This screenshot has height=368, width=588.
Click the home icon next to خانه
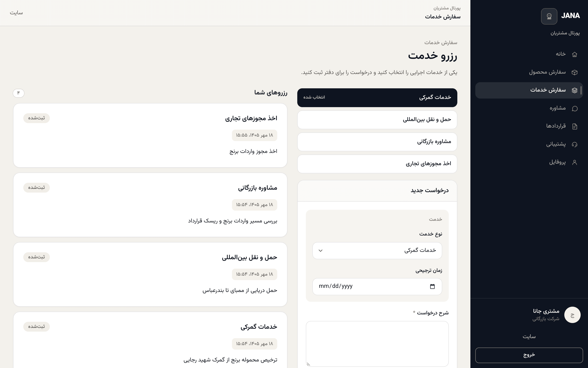(574, 54)
